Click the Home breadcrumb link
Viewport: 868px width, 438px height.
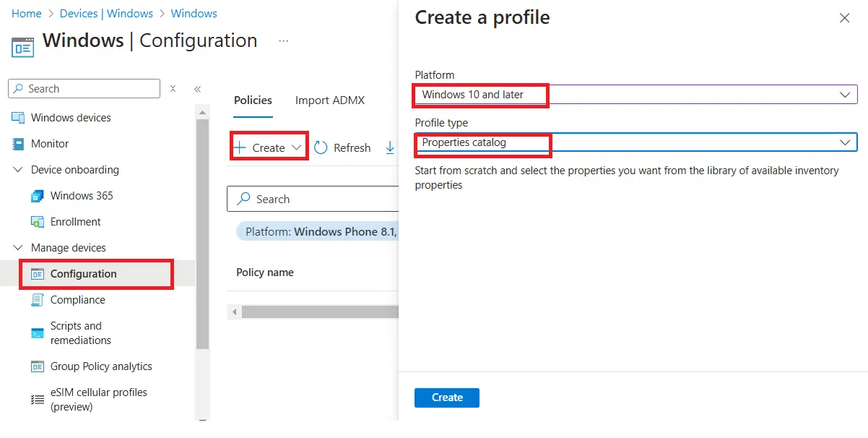[27, 14]
